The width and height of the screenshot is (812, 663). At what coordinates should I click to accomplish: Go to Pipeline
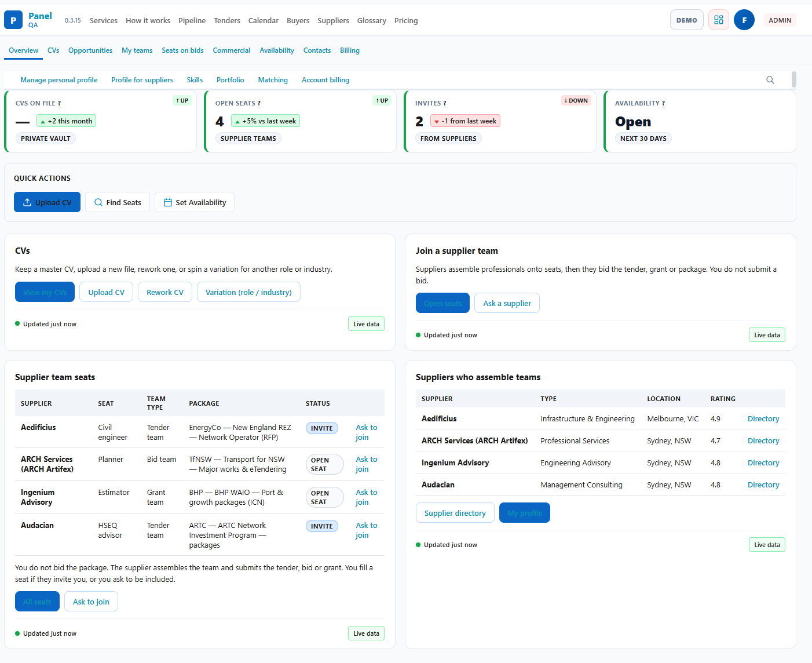[x=192, y=20]
